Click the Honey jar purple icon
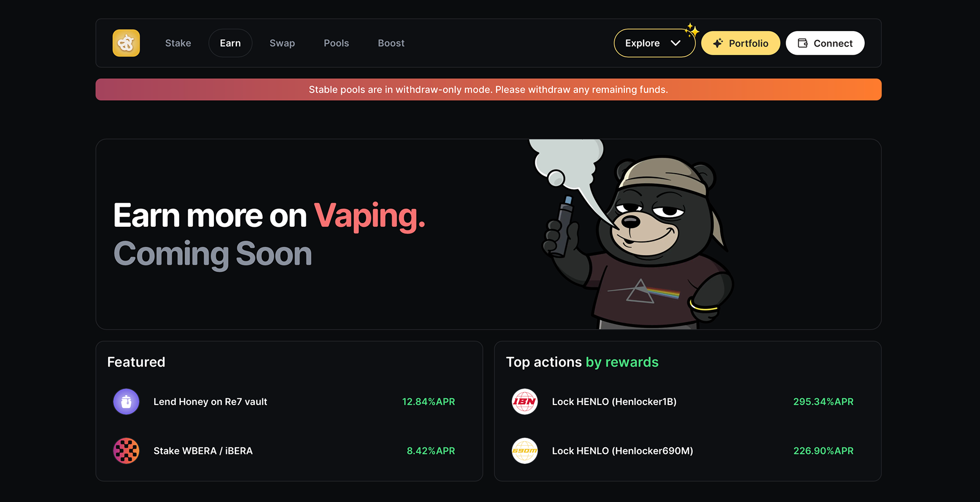 (x=126, y=401)
